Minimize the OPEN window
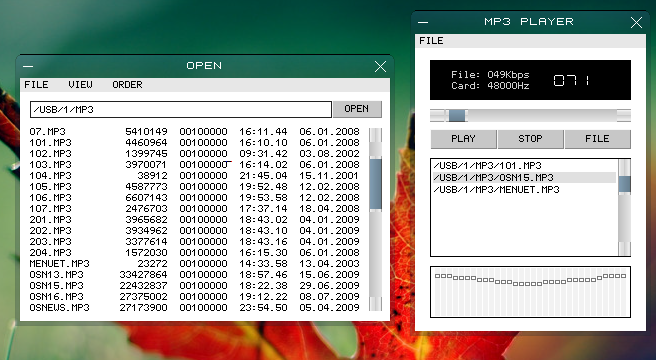This screenshot has height=360, width=656. 28,66
